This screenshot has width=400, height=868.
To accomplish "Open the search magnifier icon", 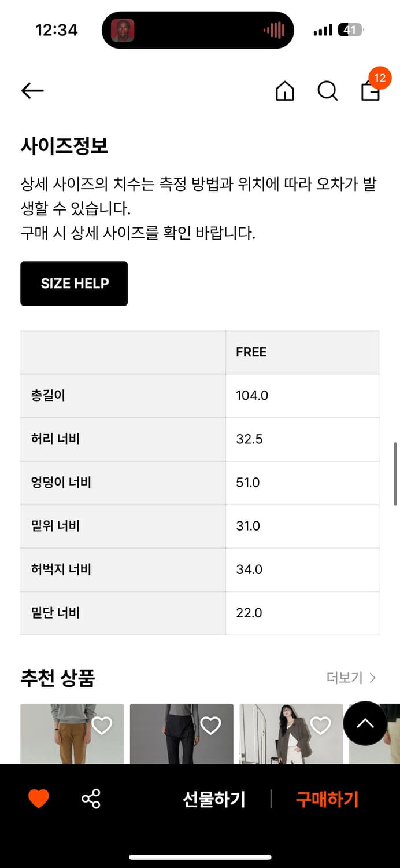I will tap(327, 91).
